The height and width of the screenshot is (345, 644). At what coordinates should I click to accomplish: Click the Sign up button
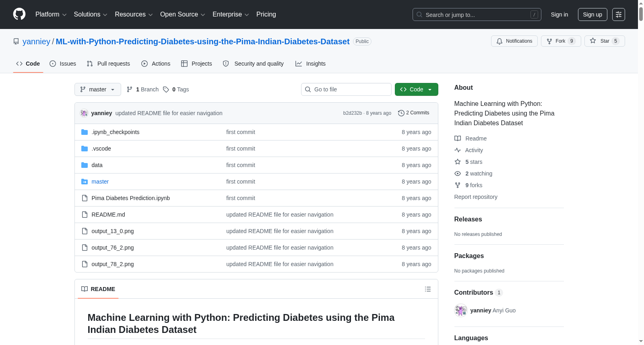592,14
